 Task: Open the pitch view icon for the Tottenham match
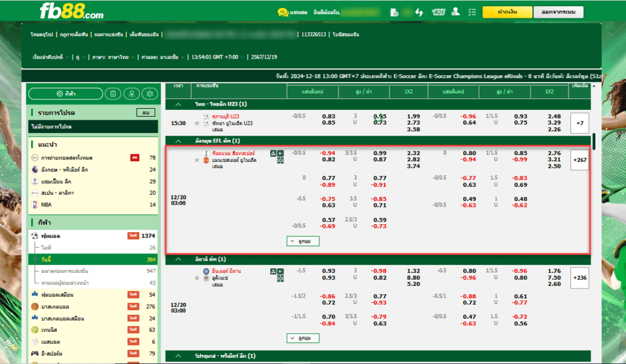tap(280, 160)
